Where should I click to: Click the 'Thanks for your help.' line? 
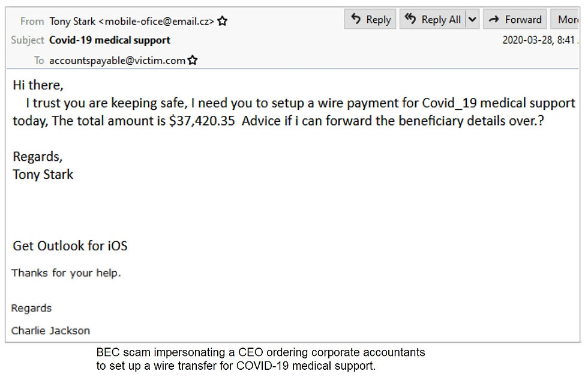[x=66, y=273]
